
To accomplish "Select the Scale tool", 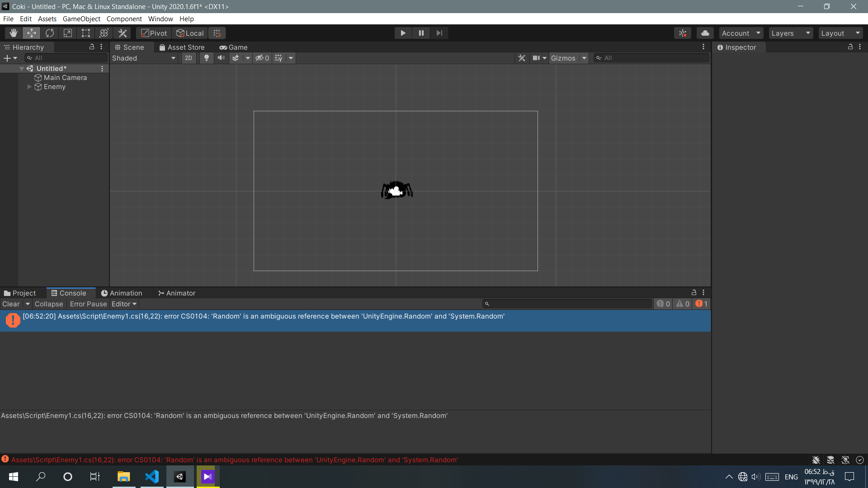I will 68,33.
